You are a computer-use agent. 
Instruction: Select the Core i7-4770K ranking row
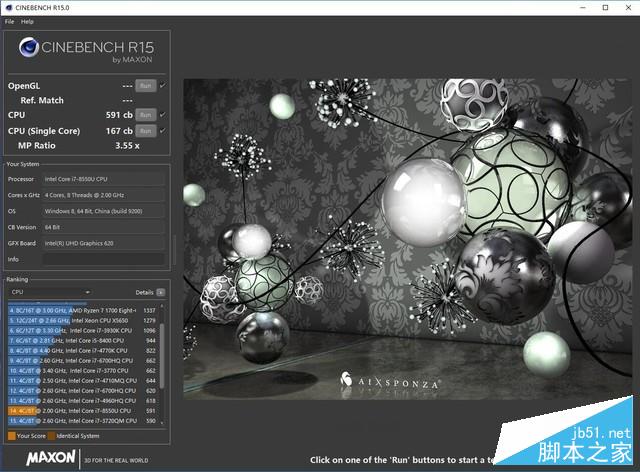pos(83,351)
